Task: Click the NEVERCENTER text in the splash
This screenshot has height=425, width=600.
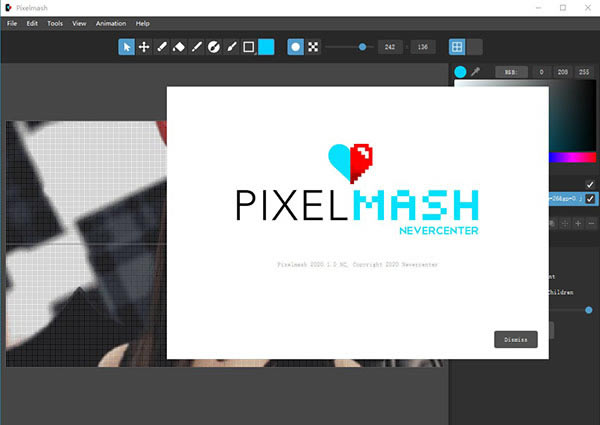Action: 439,231
